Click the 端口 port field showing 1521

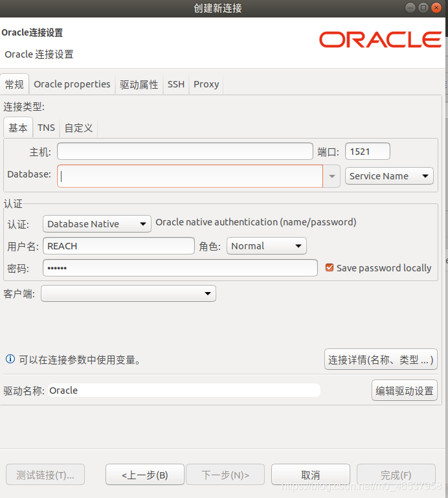pyautogui.click(x=367, y=151)
